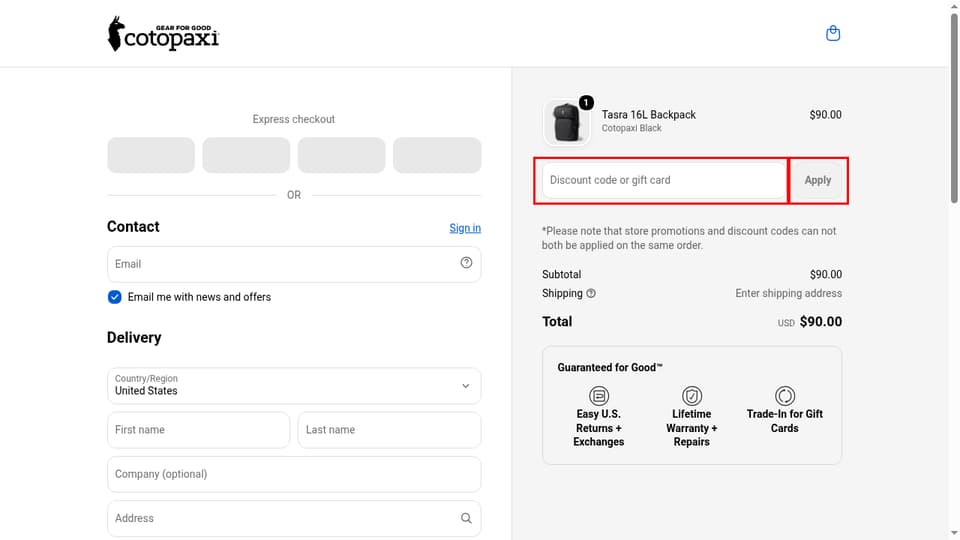
Task: Focus the Discount code or gift card field
Action: (664, 180)
